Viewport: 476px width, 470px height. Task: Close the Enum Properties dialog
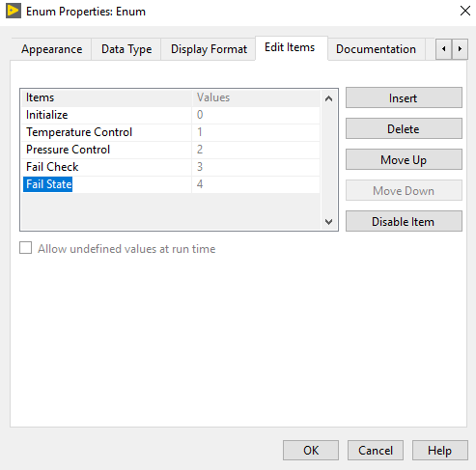coord(465,11)
